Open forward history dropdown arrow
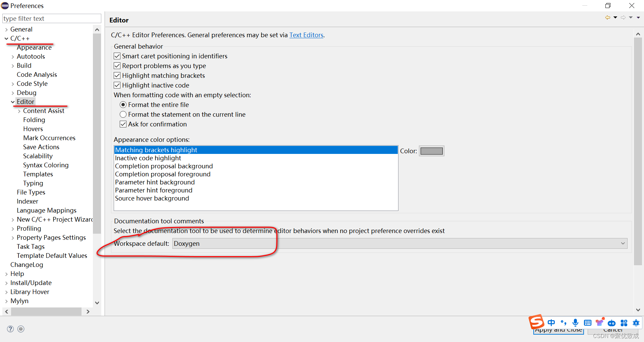The height and width of the screenshot is (342, 644). [x=631, y=17]
